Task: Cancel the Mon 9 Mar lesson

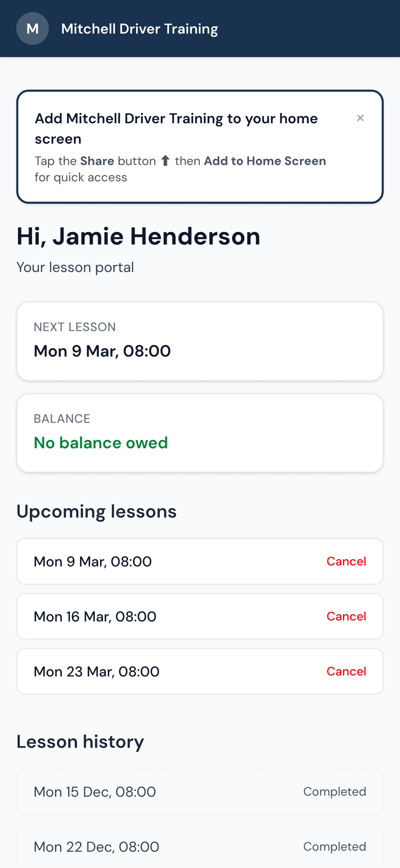Action: pyautogui.click(x=346, y=561)
